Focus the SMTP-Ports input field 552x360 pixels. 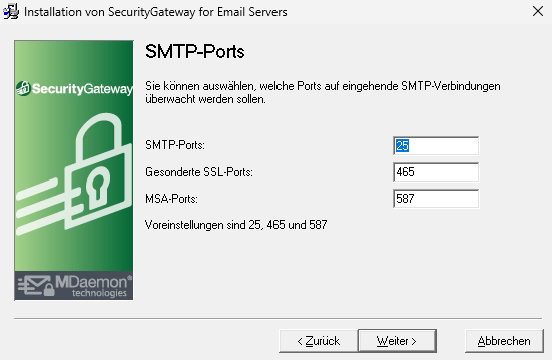[436, 146]
